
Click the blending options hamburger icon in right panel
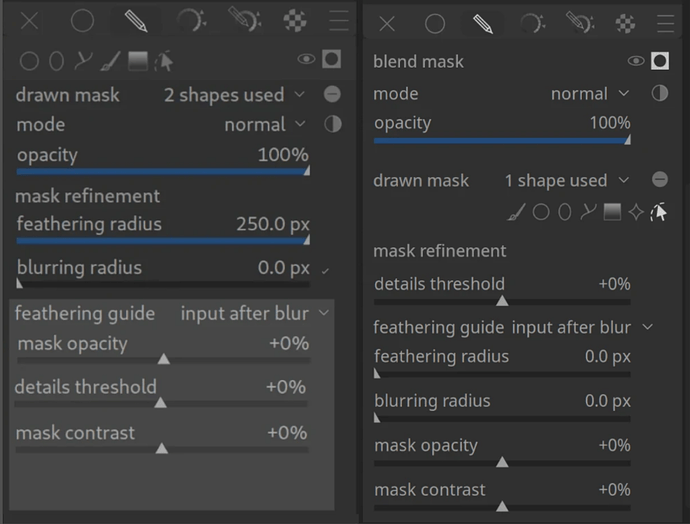(x=666, y=23)
